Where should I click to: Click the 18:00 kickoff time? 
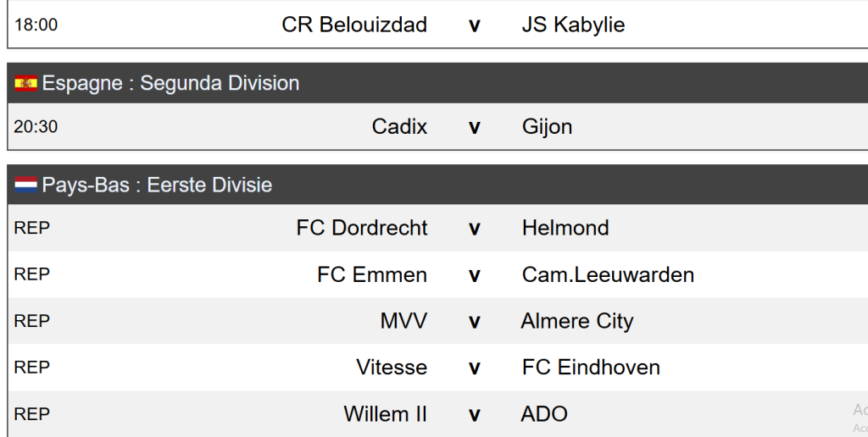coord(36,25)
